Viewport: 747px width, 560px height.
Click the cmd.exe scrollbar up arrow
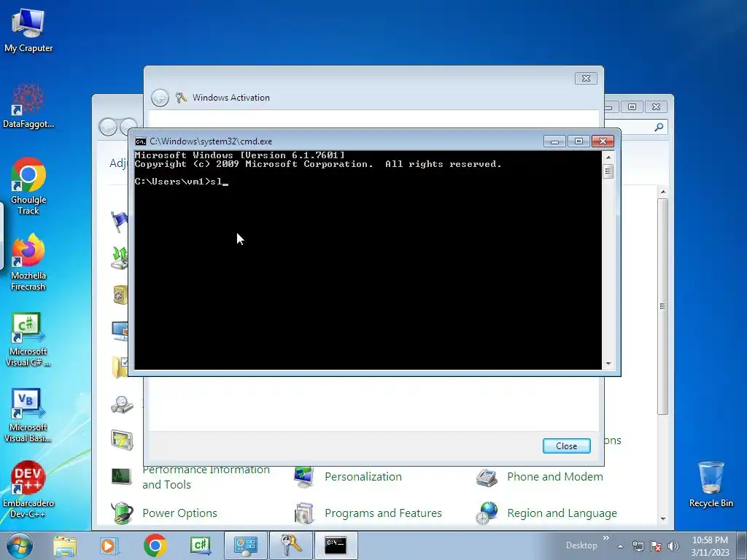click(608, 157)
